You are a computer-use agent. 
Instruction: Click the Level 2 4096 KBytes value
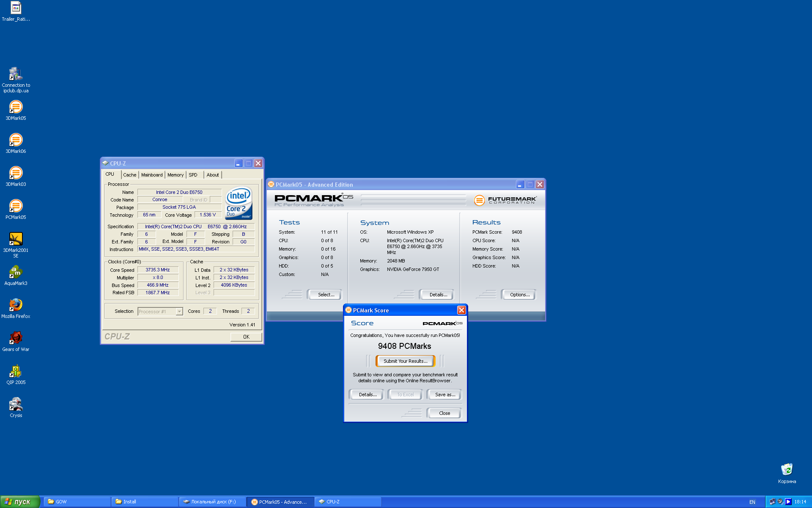pos(234,285)
